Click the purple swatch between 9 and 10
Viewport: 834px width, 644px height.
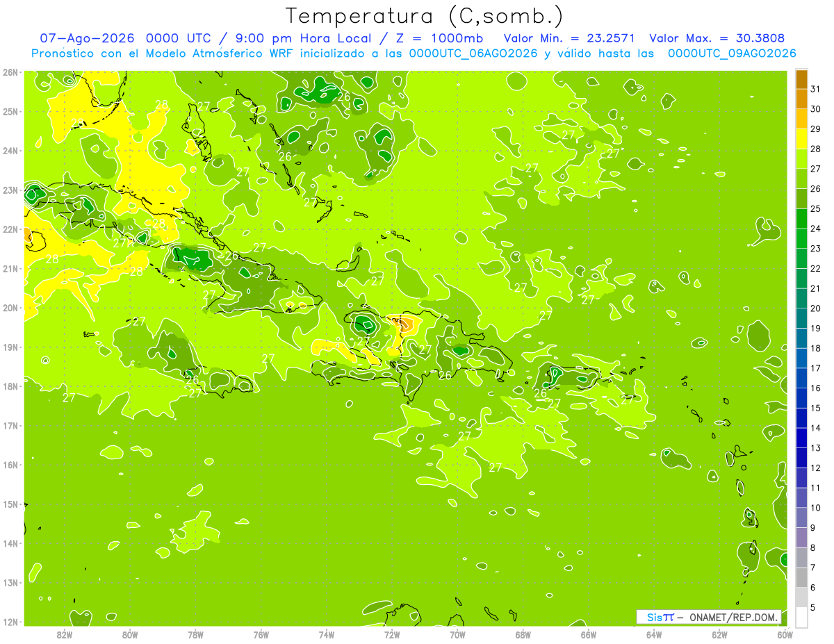[x=801, y=518]
